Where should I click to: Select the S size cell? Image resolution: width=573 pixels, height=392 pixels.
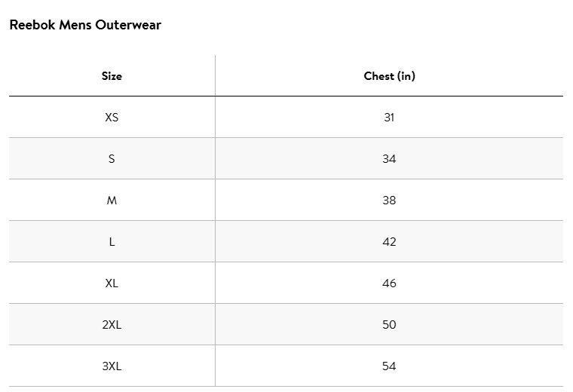(112, 159)
